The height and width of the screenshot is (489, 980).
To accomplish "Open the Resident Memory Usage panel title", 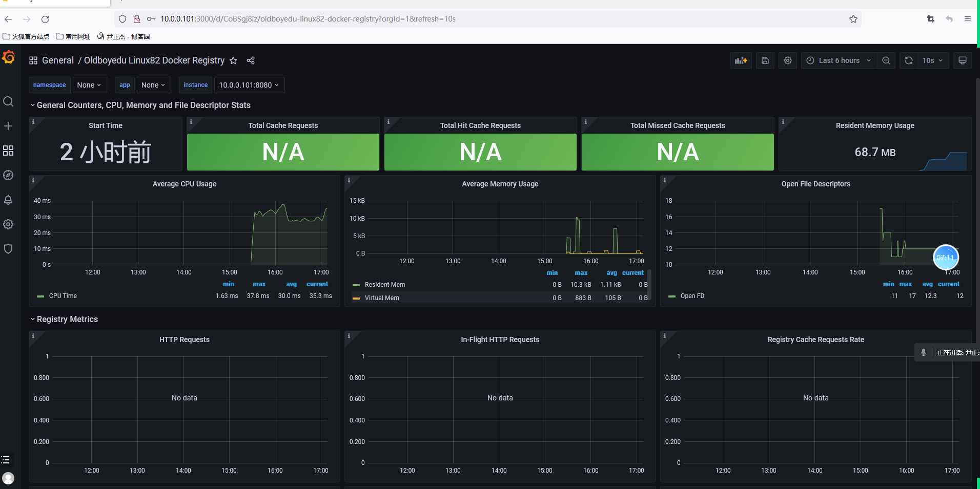I will tap(875, 125).
